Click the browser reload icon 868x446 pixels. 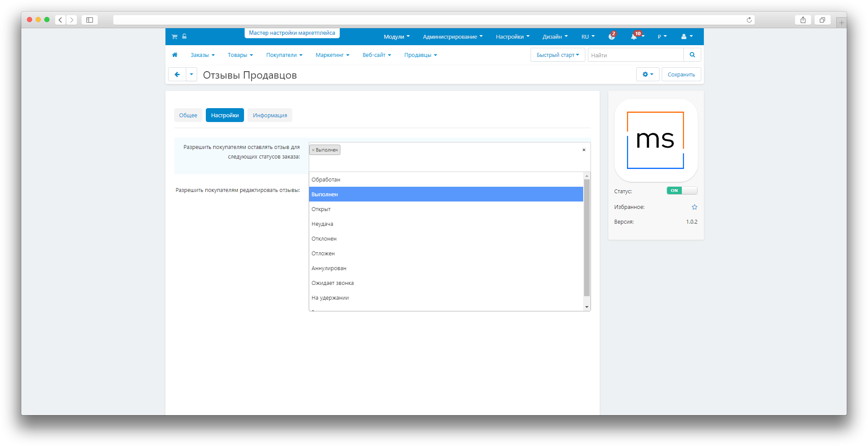click(749, 20)
